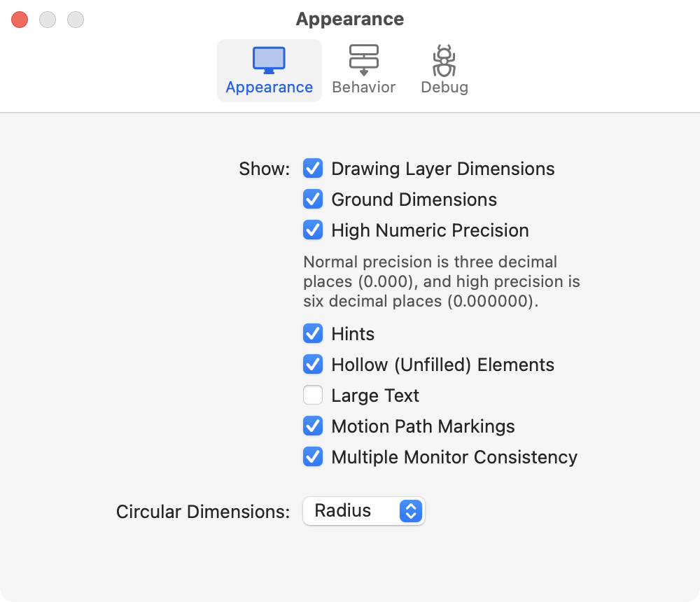Disable the Hints checkbox
The width and height of the screenshot is (700, 602).
pos(313,333)
